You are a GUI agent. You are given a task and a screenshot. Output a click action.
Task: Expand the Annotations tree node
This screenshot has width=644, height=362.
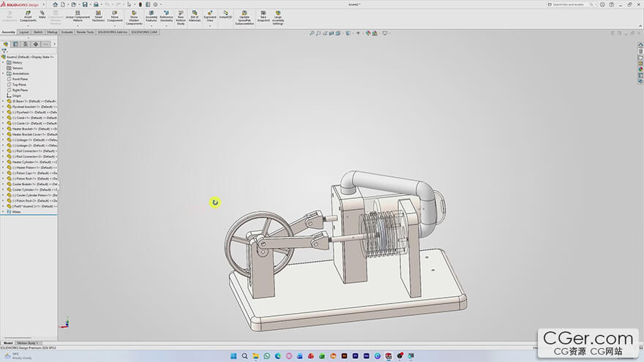coord(3,73)
